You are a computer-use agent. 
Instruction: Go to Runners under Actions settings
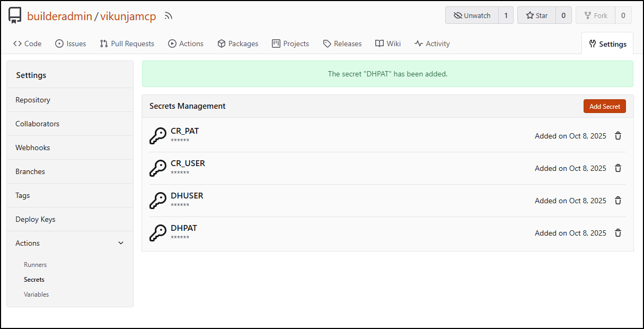(35, 265)
